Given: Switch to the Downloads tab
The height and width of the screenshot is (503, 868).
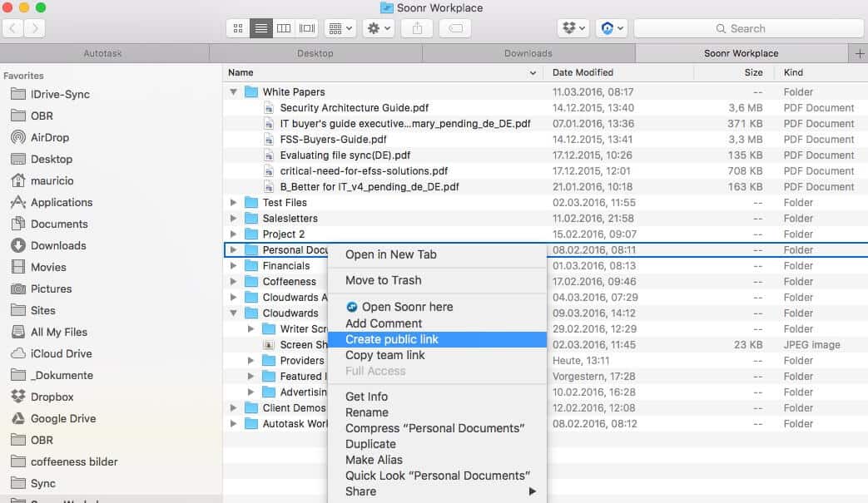Looking at the screenshot, I should tap(528, 53).
